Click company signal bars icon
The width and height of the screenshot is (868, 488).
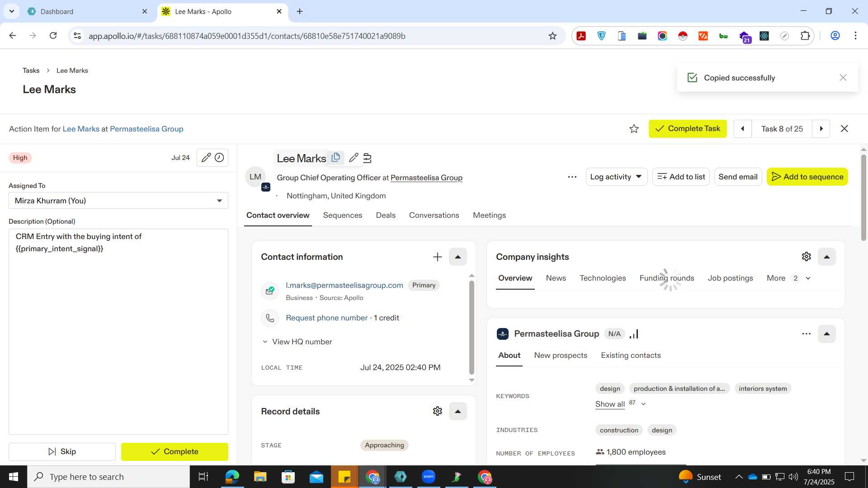(x=634, y=334)
